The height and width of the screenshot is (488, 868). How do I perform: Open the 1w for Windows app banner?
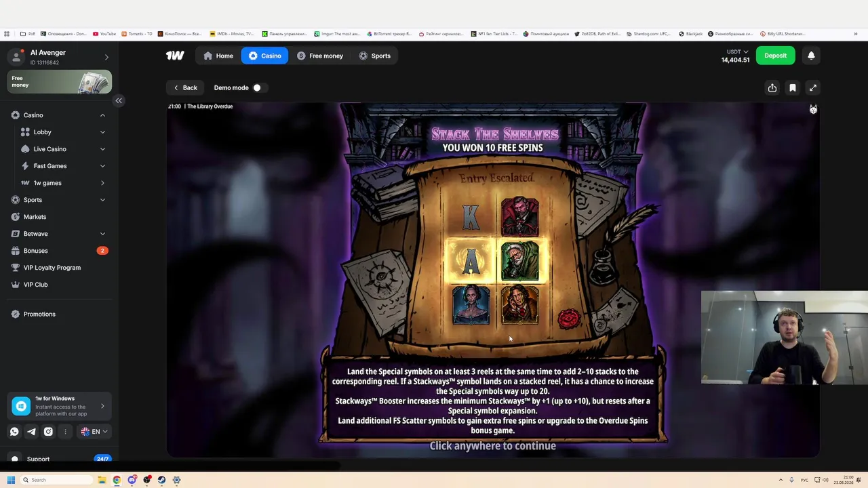(60, 406)
